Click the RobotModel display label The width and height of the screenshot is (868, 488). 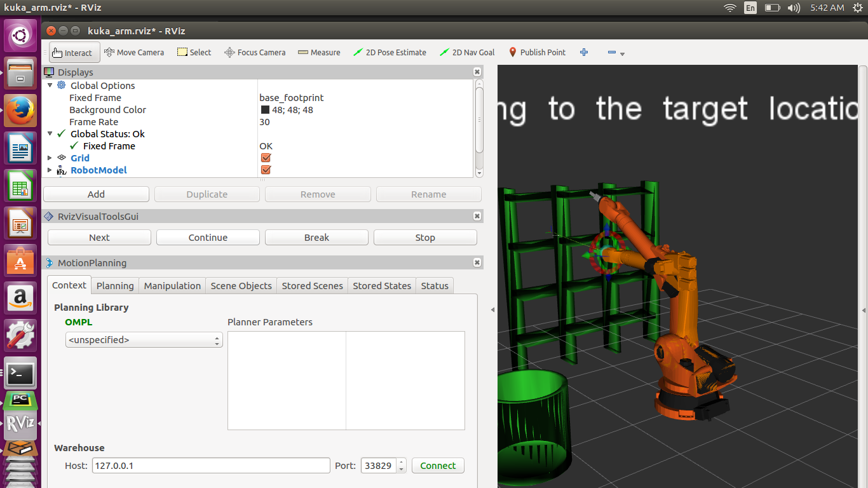(x=98, y=170)
